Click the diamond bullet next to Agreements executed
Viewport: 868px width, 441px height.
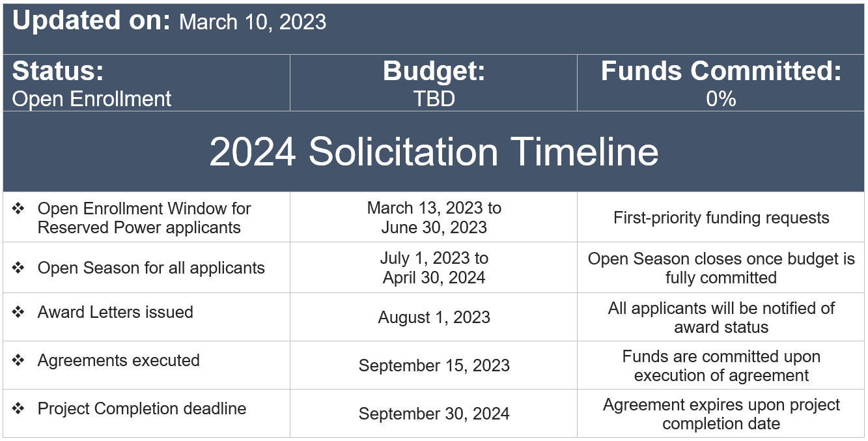[x=18, y=360]
